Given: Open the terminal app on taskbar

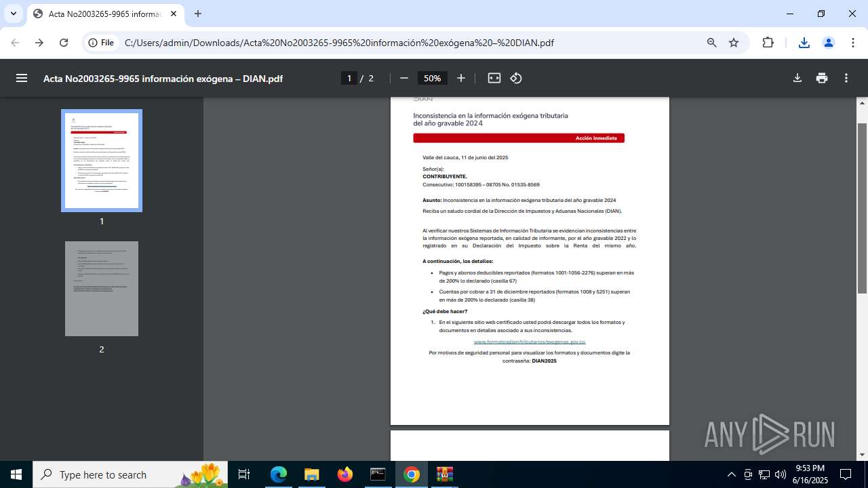Looking at the screenshot, I should 378,474.
